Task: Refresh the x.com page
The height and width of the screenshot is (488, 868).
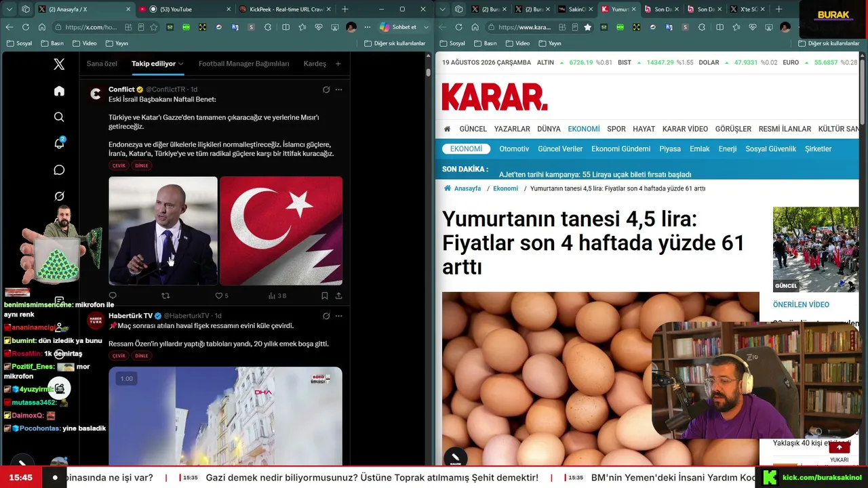Action: pyautogui.click(x=25, y=27)
